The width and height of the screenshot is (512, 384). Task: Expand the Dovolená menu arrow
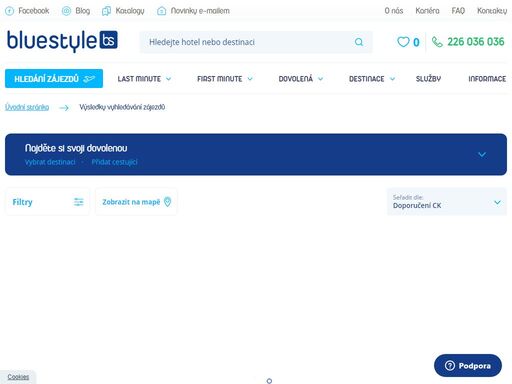tap(320, 79)
